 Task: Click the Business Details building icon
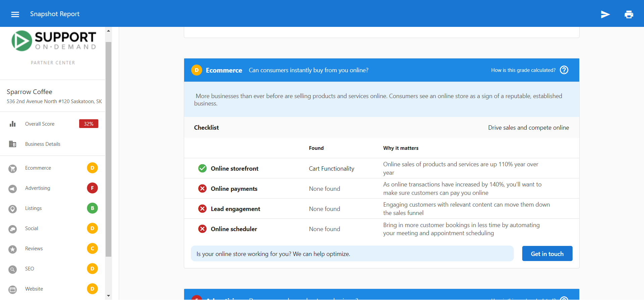coord(13,144)
